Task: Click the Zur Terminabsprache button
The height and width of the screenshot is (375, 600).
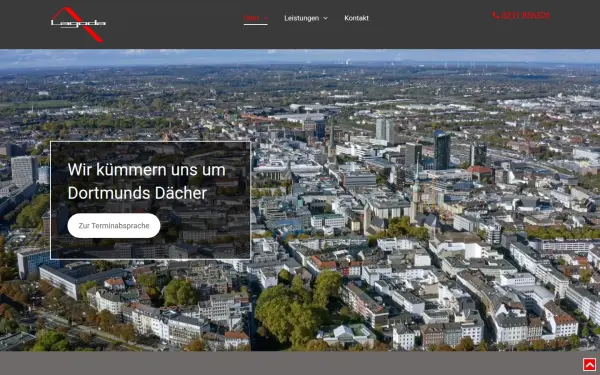Action: pyautogui.click(x=114, y=226)
